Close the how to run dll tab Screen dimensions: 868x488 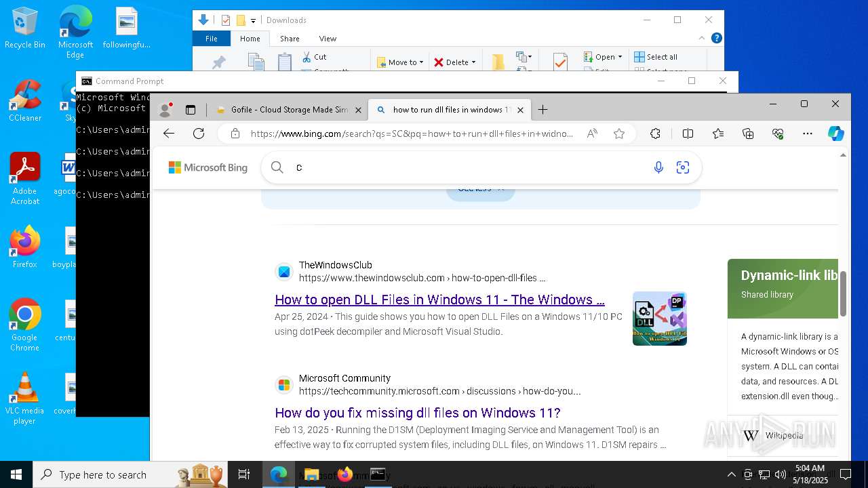(520, 110)
